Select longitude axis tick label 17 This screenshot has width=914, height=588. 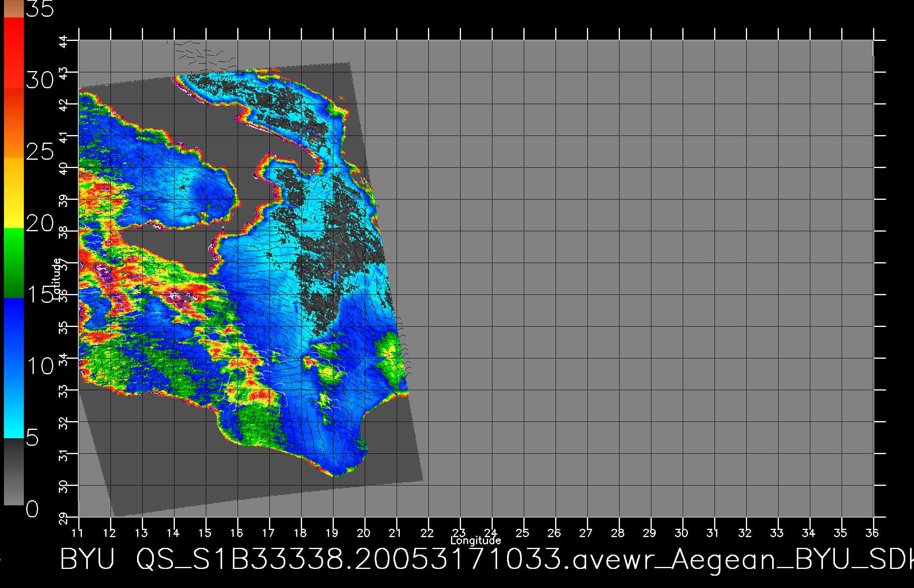coord(268,533)
